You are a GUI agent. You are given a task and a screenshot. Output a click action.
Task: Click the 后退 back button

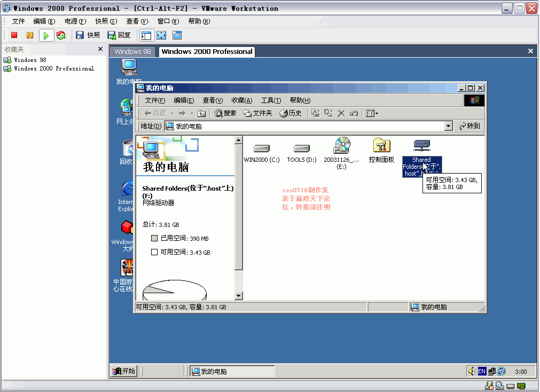tap(155, 113)
